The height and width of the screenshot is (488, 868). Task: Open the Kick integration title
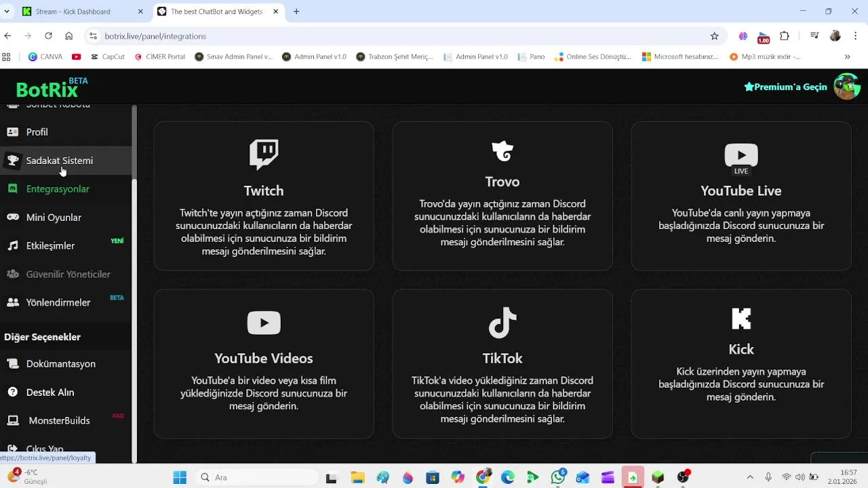click(741, 349)
